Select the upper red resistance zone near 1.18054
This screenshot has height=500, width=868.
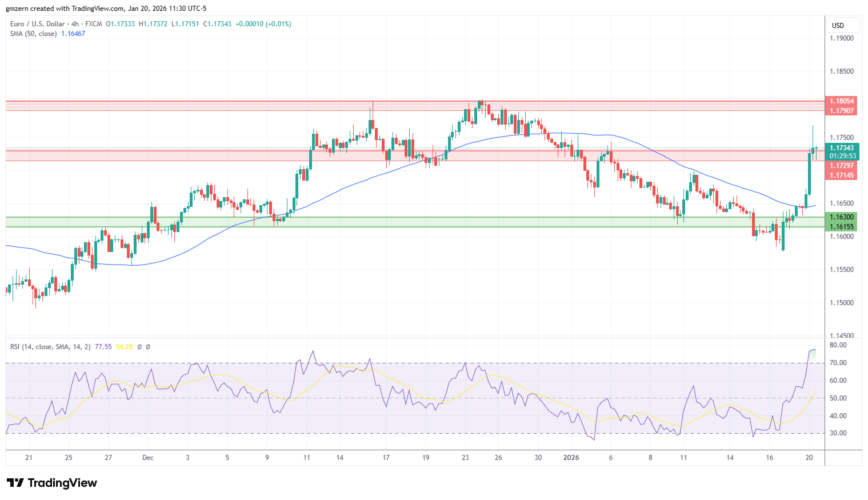tap(415, 106)
